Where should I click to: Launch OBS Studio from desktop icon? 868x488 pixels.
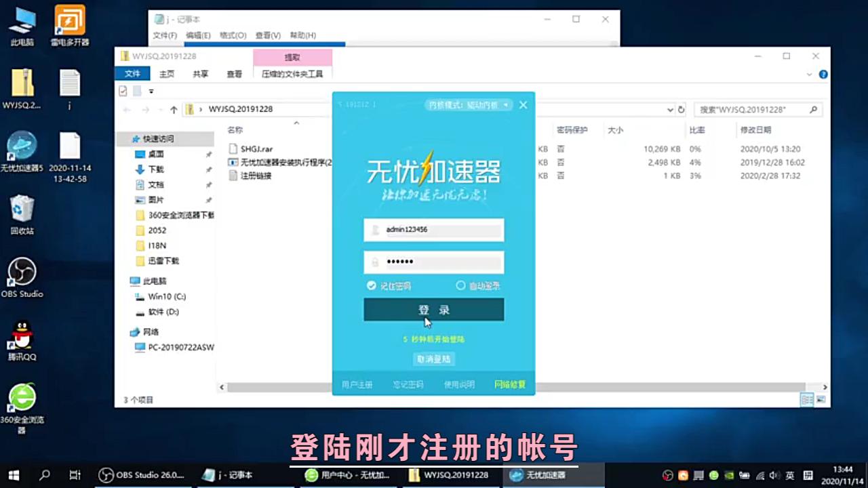tap(22, 278)
